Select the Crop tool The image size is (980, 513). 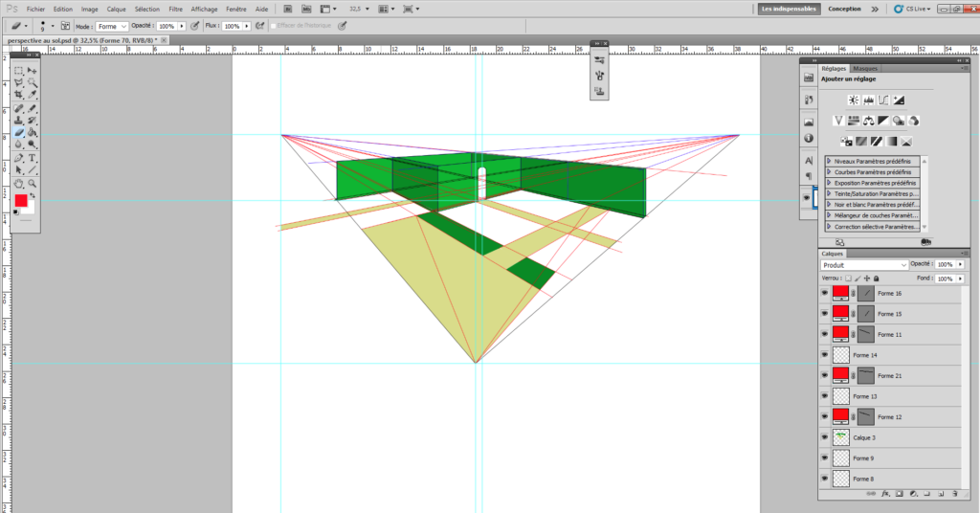(19, 95)
